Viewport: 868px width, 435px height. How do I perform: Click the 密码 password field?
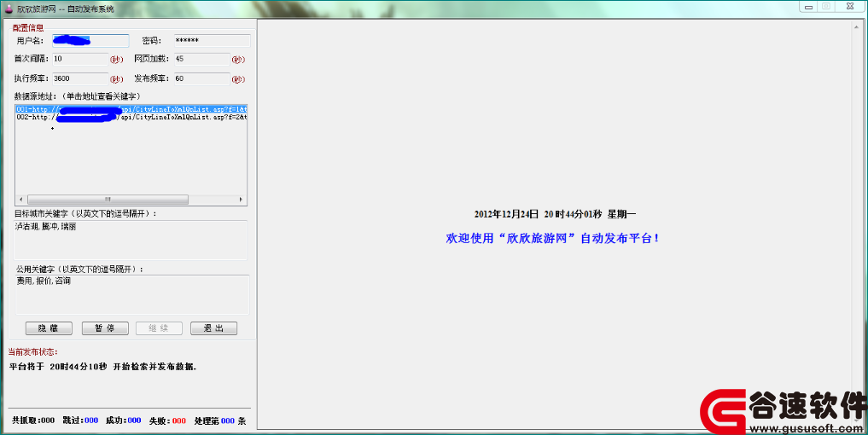[212, 40]
